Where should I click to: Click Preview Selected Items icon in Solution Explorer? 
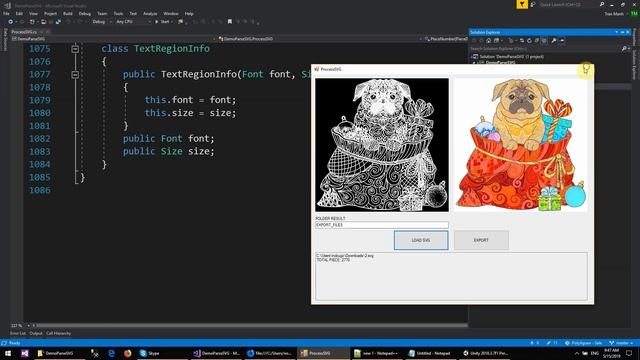(562, 41)
